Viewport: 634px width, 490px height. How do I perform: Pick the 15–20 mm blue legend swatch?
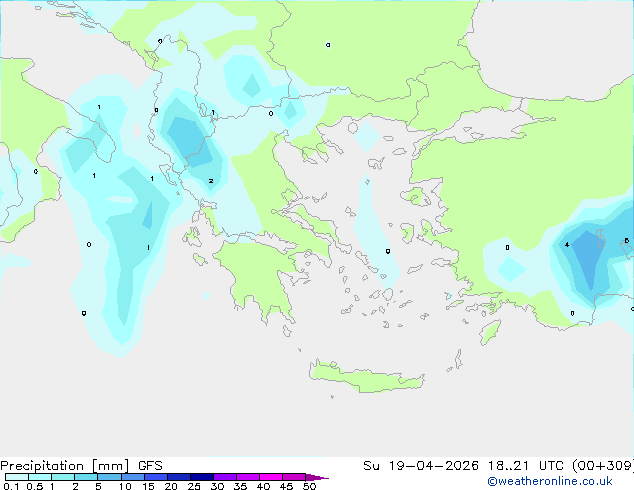coord(155,477)
